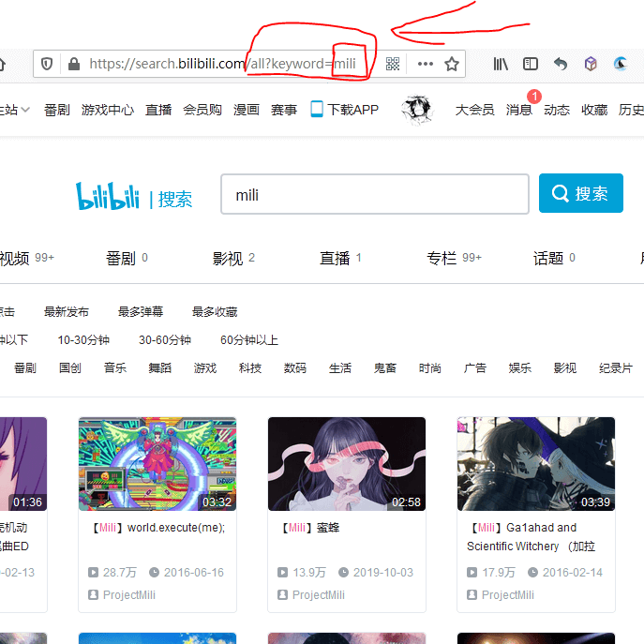This screenshot has height=644, width=644.
Task: Filter category by 国创
Action: [70, 368]
